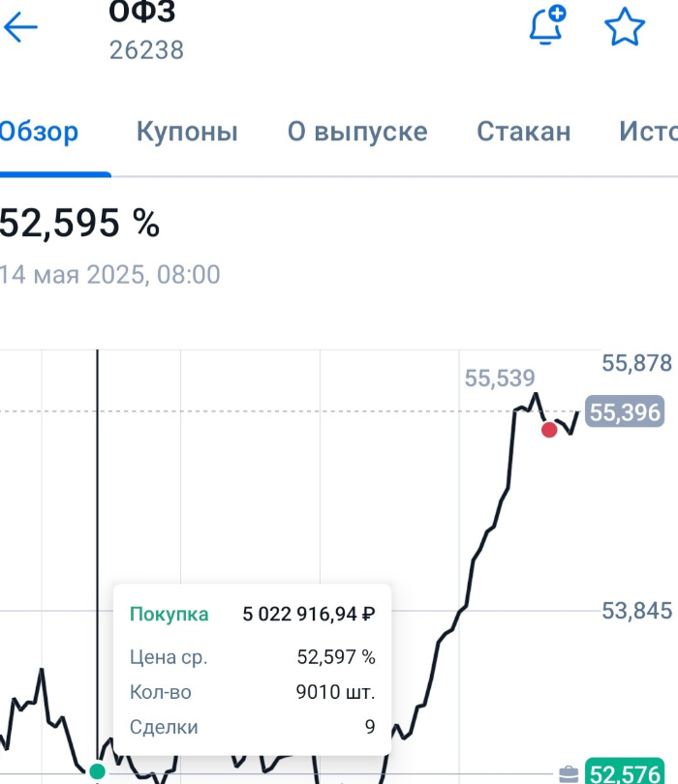Tap the green buy marker on the chart
The image size is (678, 784).
point(97,771)
